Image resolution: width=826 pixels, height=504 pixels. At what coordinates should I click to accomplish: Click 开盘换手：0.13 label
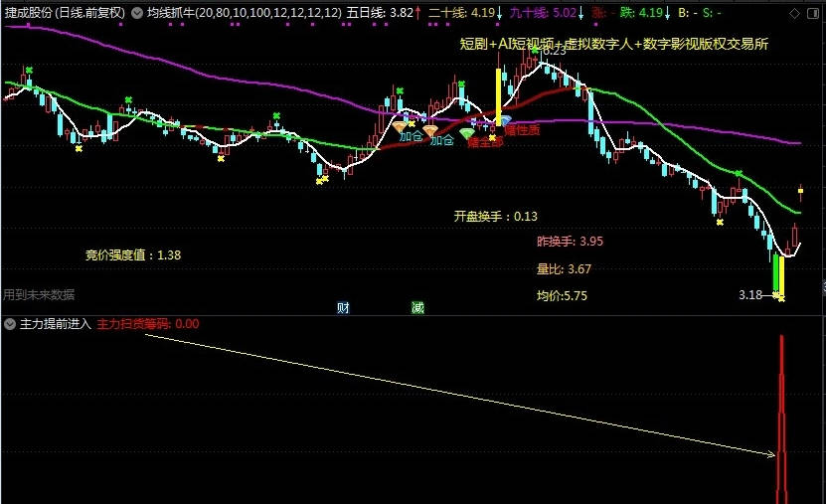pyautogui.click(x=496, y=217)
